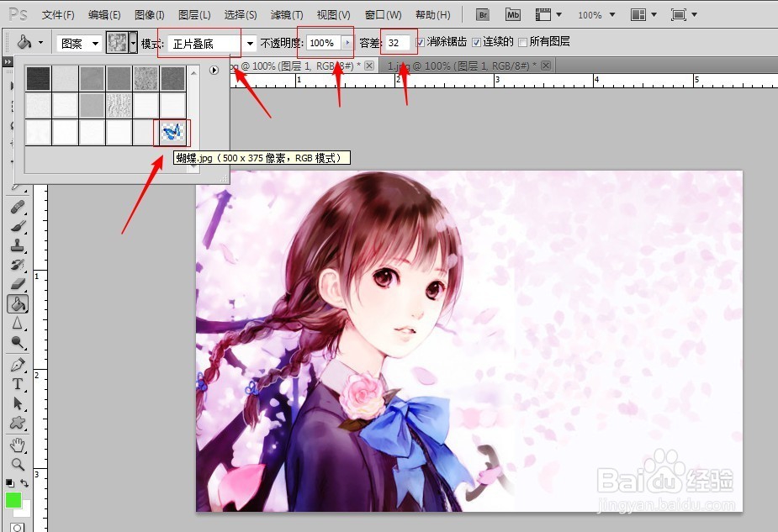
Task: Click foreground green color swatch
Action: 13,500
